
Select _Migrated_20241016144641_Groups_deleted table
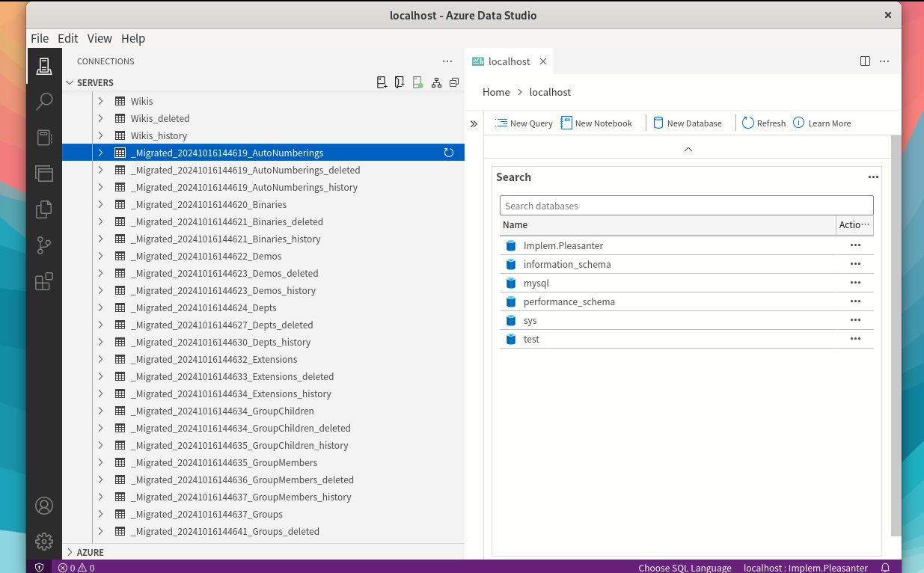coord(225,531)
